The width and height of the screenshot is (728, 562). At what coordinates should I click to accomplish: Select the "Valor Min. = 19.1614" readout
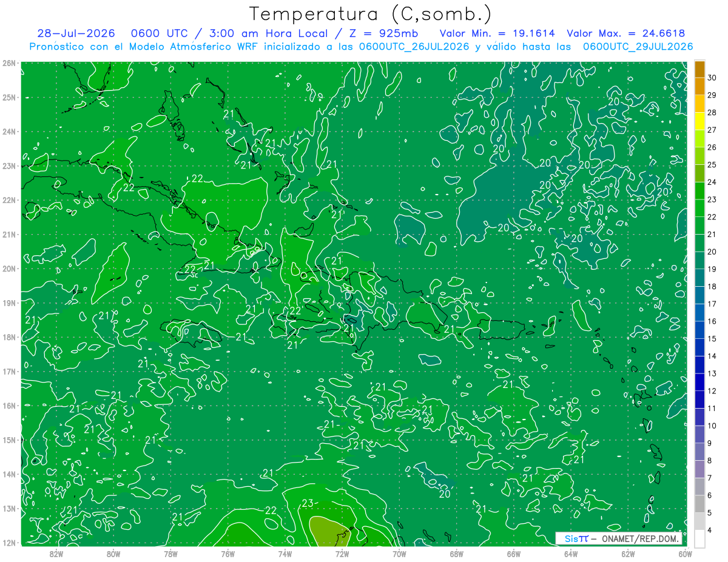pos(497,33)
